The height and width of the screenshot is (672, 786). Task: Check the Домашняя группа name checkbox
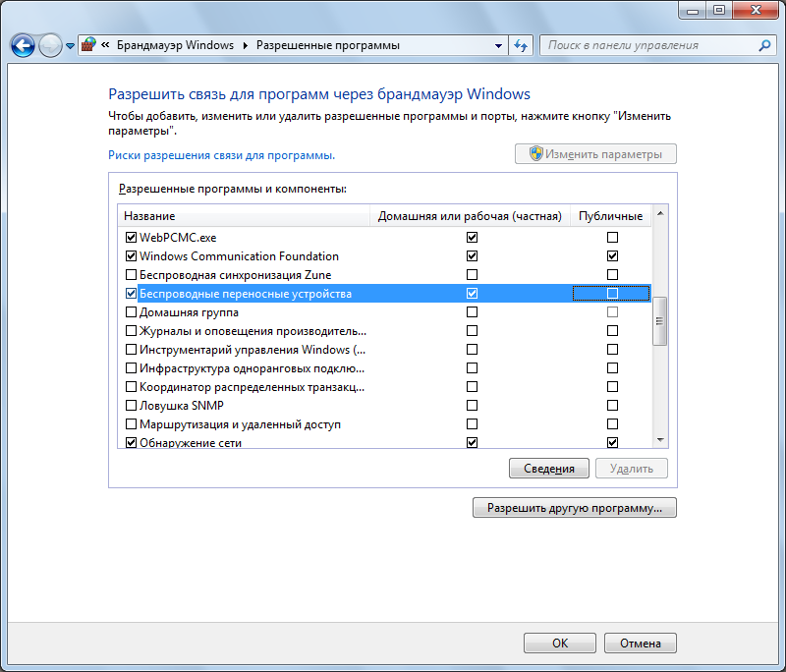[131, 312]
